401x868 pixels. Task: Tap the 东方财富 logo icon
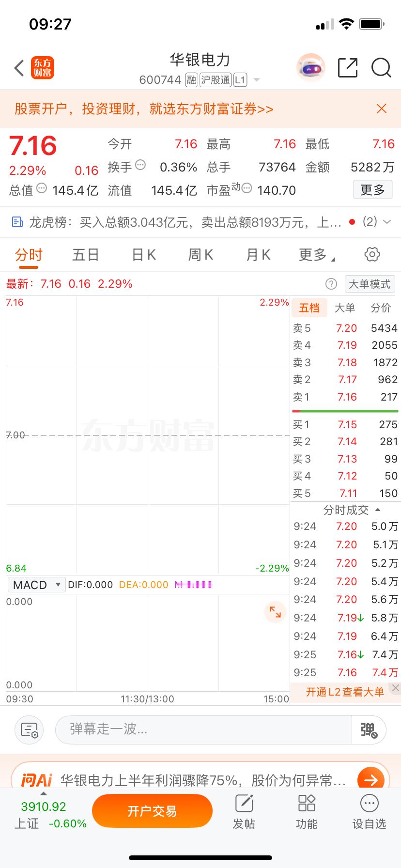click(x=43, y=68)
